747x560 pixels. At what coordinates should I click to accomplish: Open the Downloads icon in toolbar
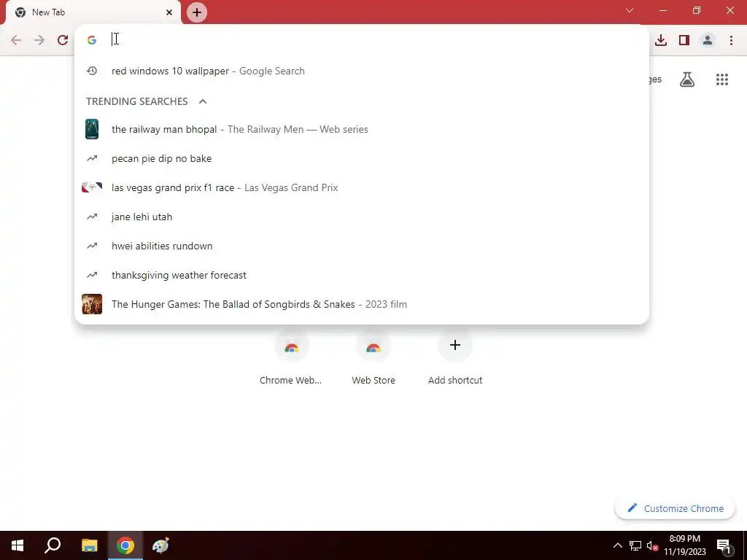coord(661,40)
